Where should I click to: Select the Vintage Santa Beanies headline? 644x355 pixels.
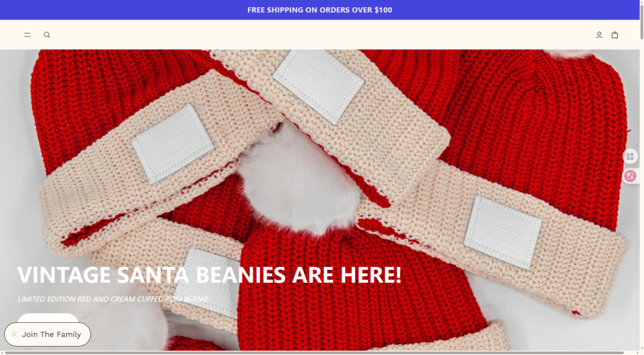pos(209,275)
